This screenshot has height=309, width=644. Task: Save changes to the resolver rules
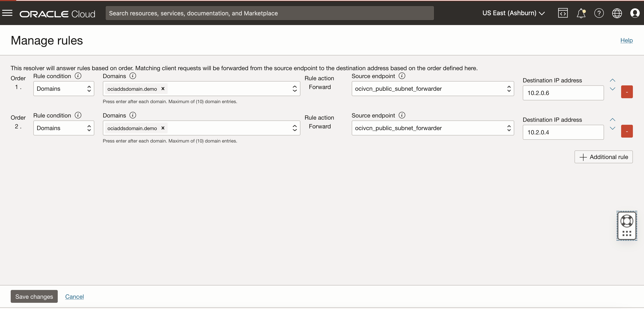point(34,297)
